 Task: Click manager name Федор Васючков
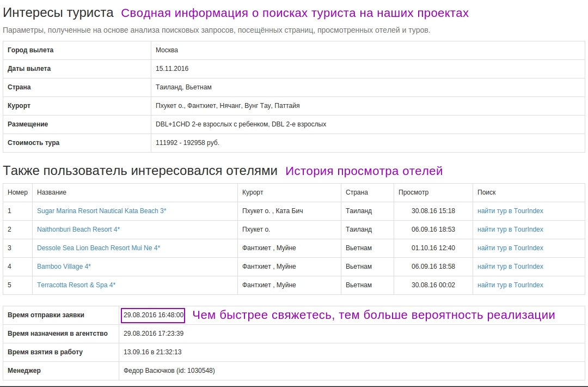169,371
